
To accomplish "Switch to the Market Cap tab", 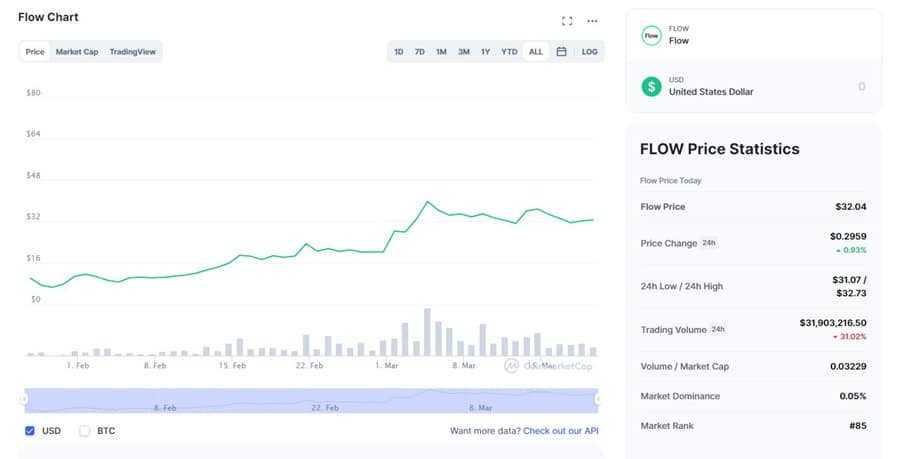I will coord(77,51).
